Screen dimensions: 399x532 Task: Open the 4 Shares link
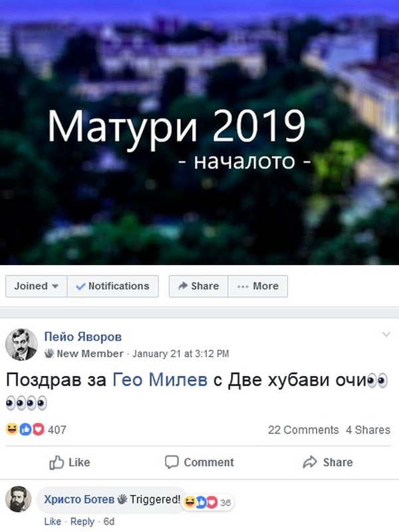368,430
